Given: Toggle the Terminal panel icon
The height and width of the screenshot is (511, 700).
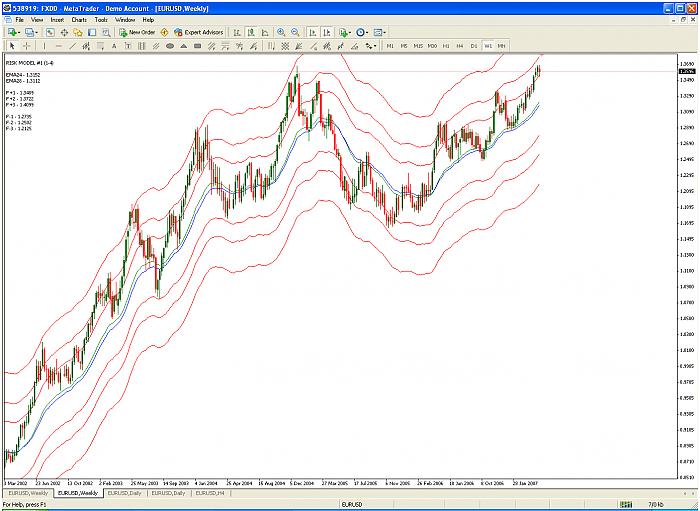Looking at the screenshot, I should (x=92, y=32).
